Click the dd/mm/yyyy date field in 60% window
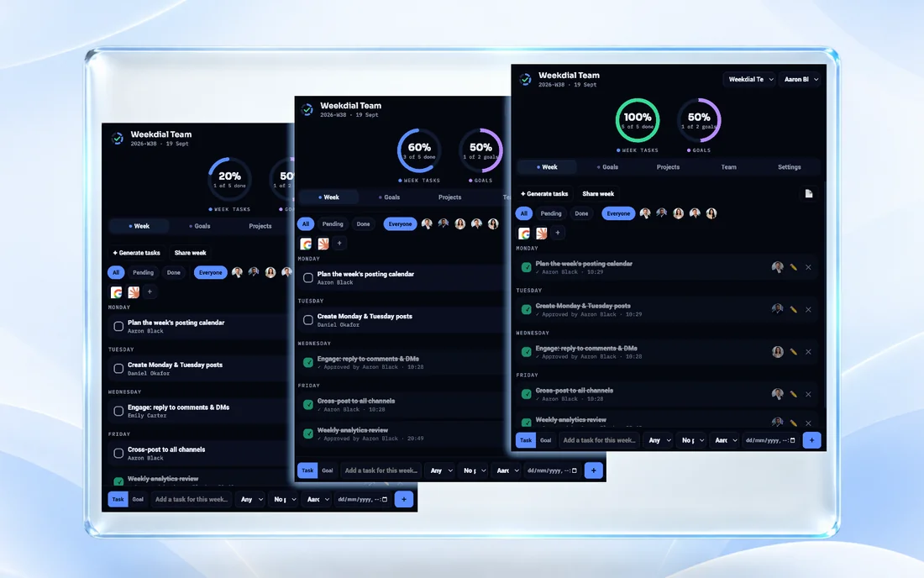This screenshot has height=578, width=924. click(x=552, y=470)
